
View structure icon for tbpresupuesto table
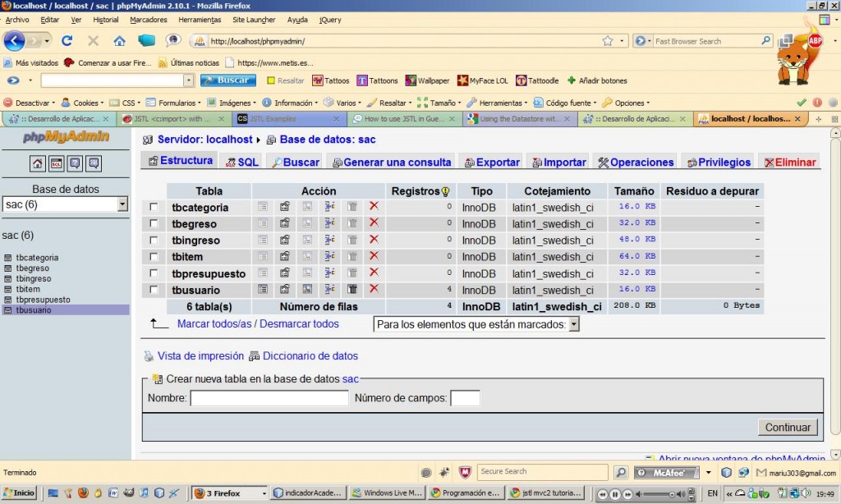pyautogui.click(x=283, y=273)
